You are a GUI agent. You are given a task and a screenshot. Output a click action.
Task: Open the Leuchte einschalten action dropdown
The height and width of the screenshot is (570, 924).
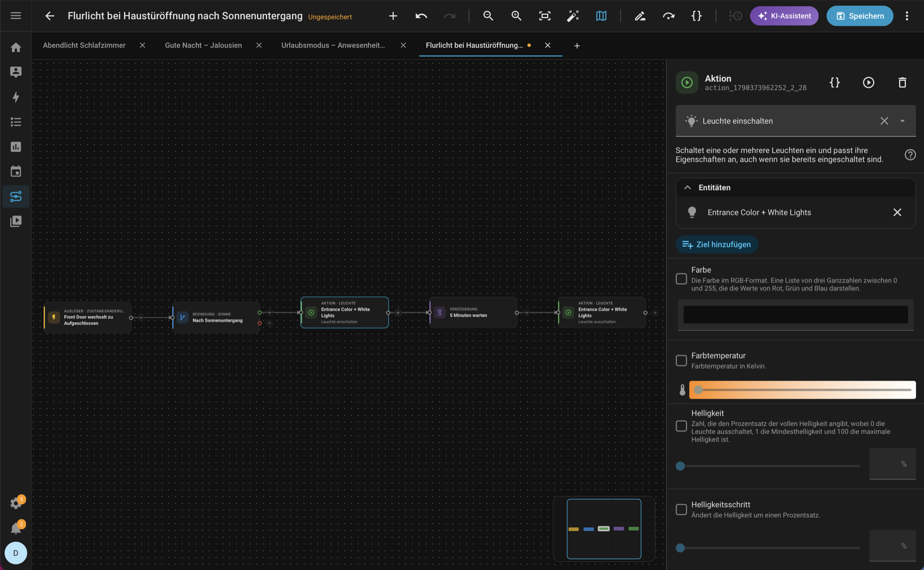[x=902, y=121]
